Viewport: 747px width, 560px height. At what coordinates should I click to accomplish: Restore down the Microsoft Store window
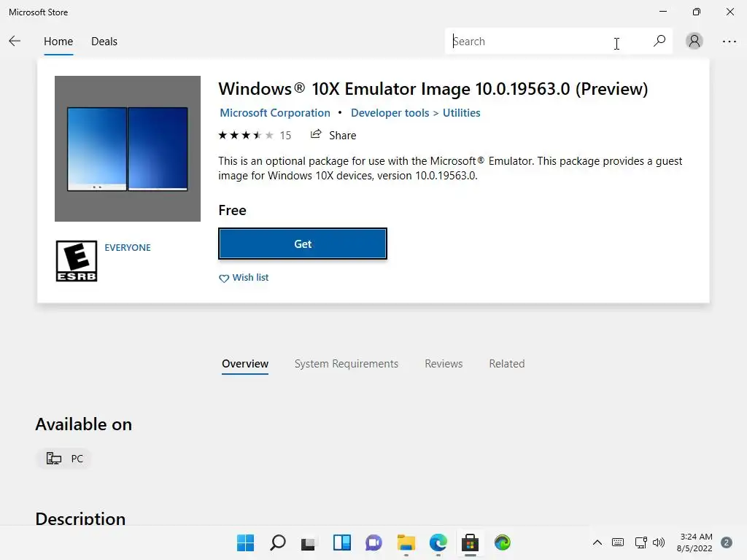[697, 12]
